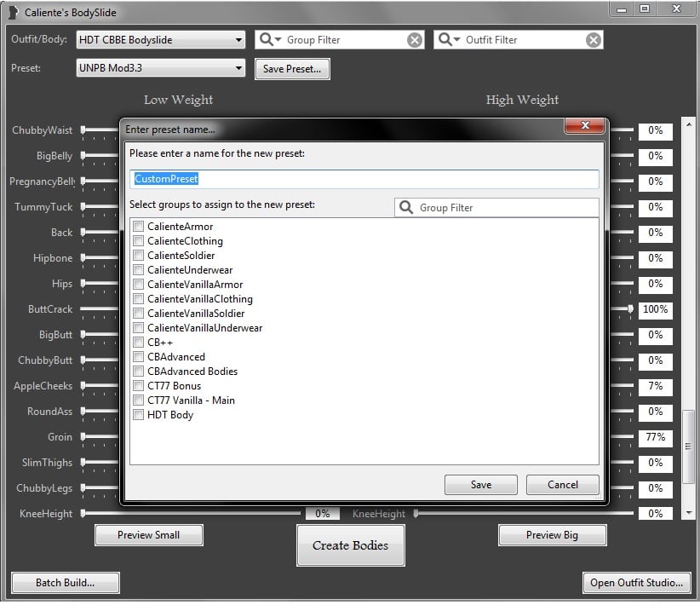
Task: Check the CalienteVanillaUnderwear group
Action: coord(139,328)
